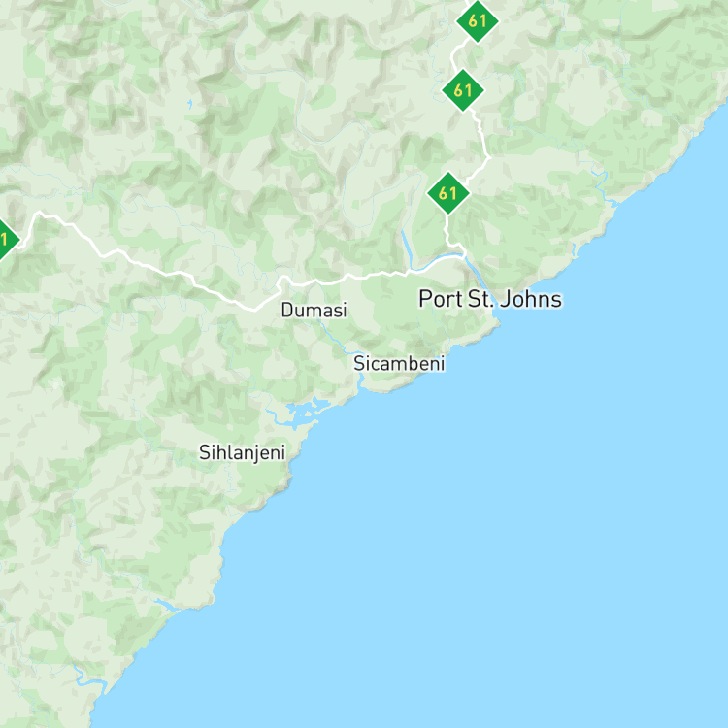The image size is (728, 728).
Task: Click the sharp road peak beside the left-edge shield
Action: pyautogui.click(x=39, y=214)
